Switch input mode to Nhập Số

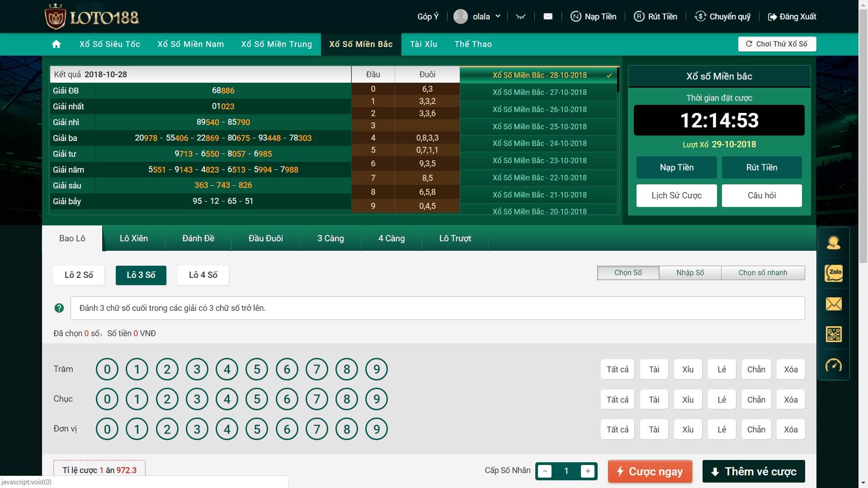click(x=690, y=273)
